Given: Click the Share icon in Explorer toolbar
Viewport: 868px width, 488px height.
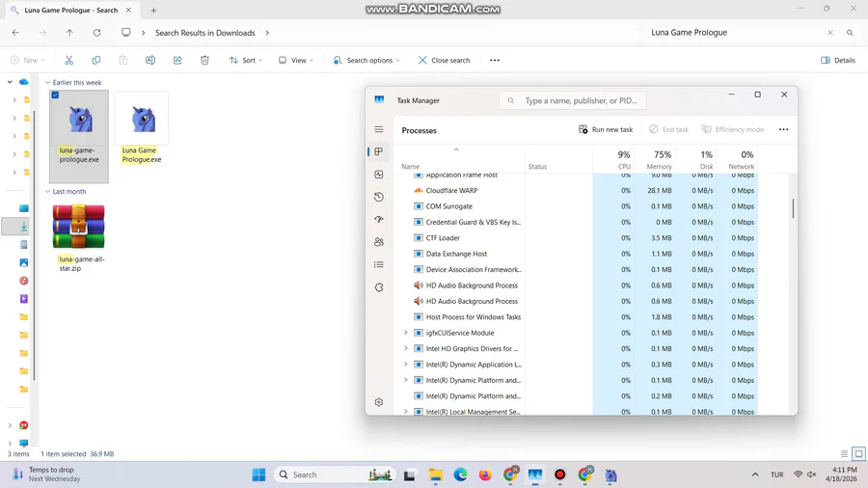Looking at the screenshot, I should (177, 60).
